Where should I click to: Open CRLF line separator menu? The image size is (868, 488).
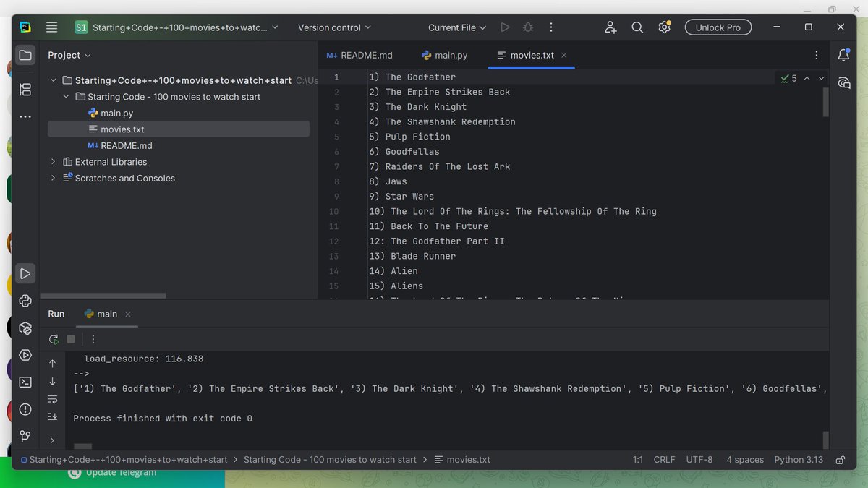point(664,460)
